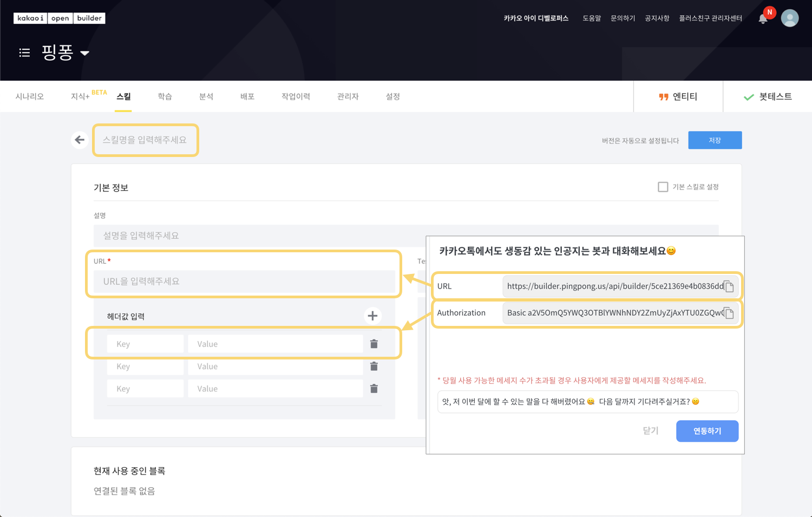Open the 설정 tab
Viewport: 812px width, 517px height.
(392, 96)
